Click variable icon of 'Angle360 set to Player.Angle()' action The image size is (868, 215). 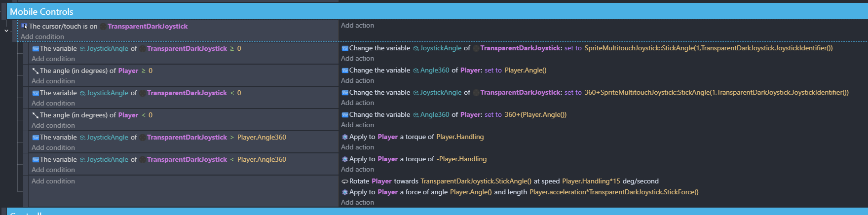(x=345, y=71)
